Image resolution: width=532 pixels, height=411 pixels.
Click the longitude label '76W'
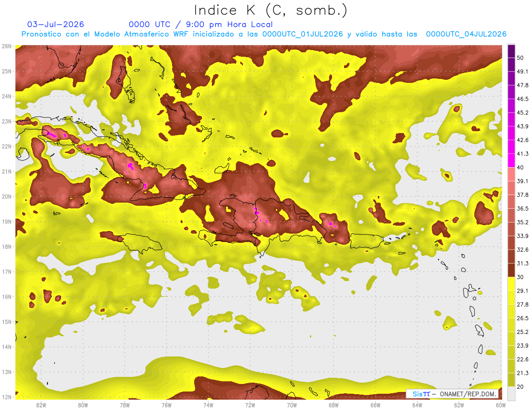point(166,406)
